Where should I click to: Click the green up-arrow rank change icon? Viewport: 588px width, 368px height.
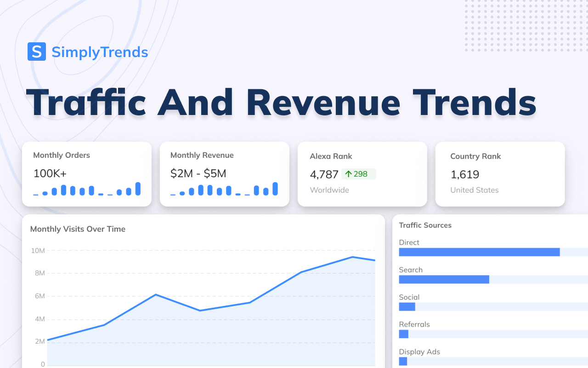(348, 174)
